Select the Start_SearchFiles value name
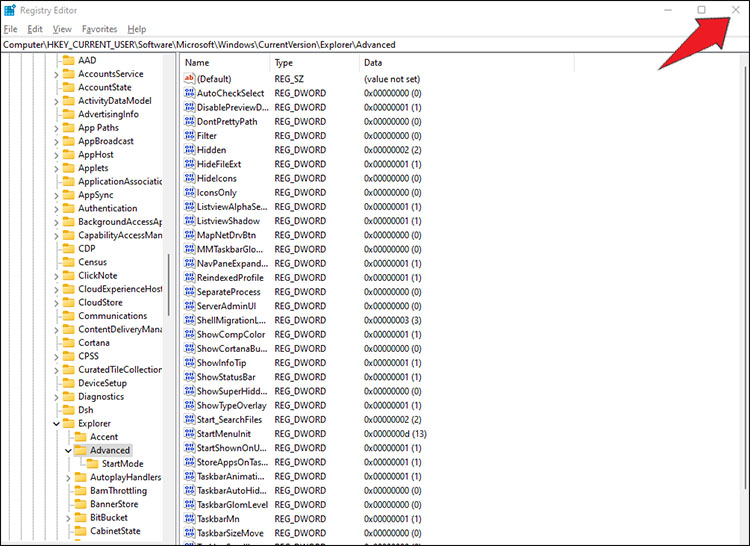Image resolution: width=750 pixels, height=546 pixels. click(x=229, y=419)
